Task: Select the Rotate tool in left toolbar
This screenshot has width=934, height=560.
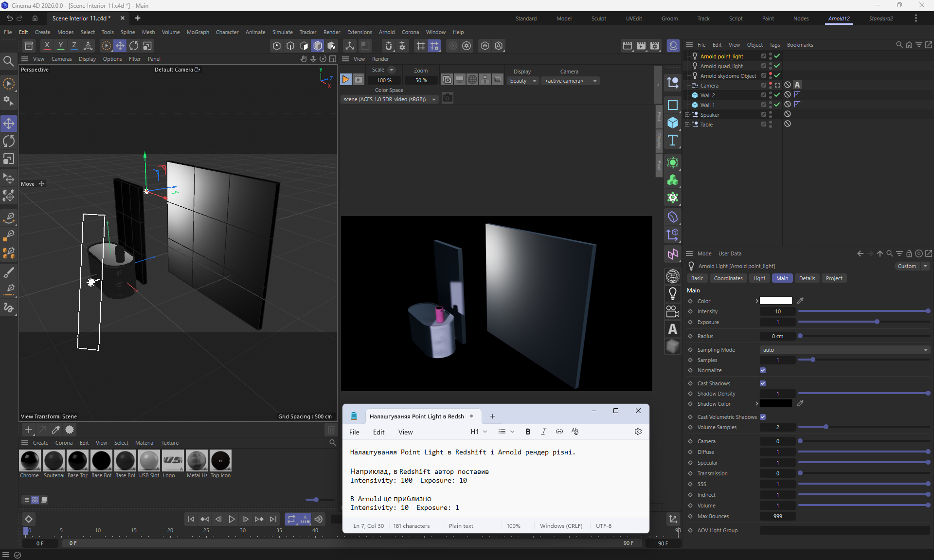Action: tap(9, 142)
